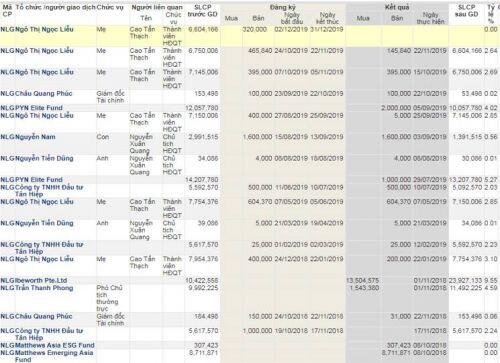
Task: Select the percentage 2.24
Action: coord(491,330)
